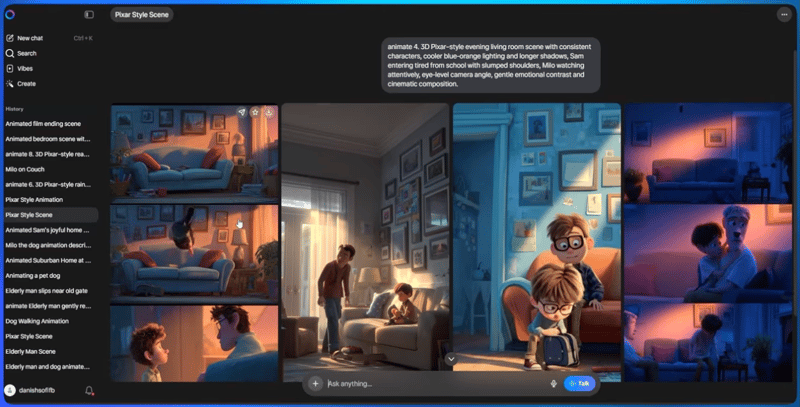
Task: Click the star icon on the first image
Action: click(255, 112)
